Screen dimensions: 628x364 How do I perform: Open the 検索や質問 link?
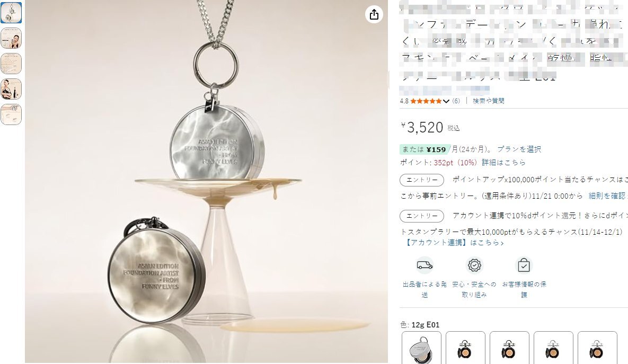click(488, 101)
